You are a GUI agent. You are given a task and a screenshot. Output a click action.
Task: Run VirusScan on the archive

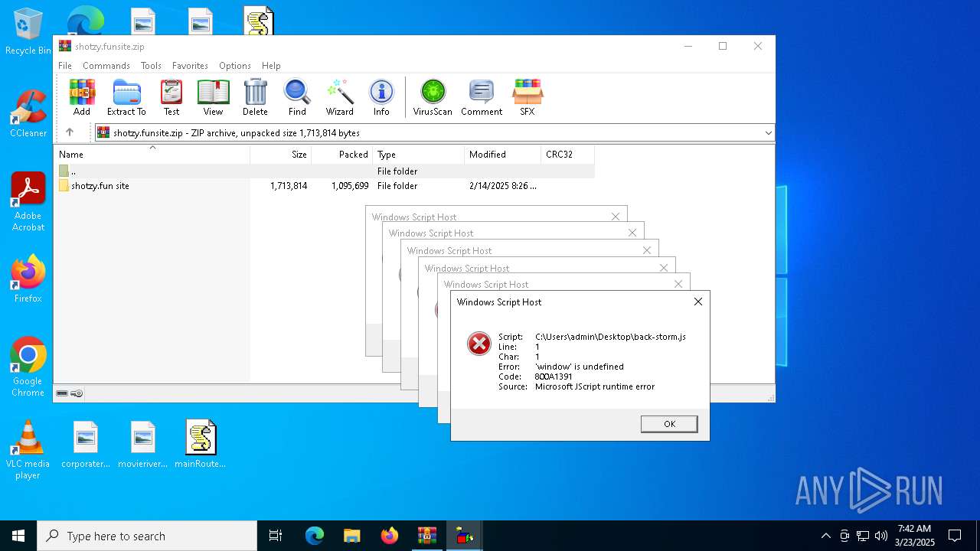[433, 97]
